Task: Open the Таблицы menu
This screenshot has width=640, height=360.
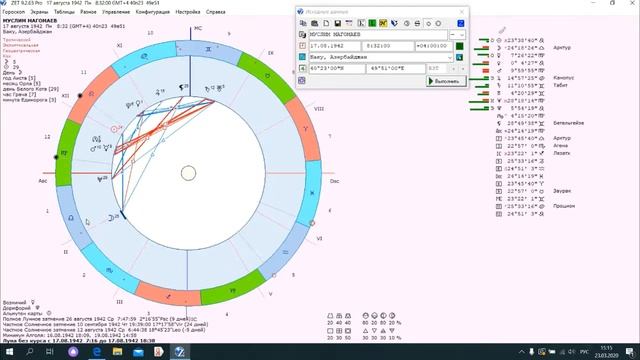Action: (x=64, y=12)
